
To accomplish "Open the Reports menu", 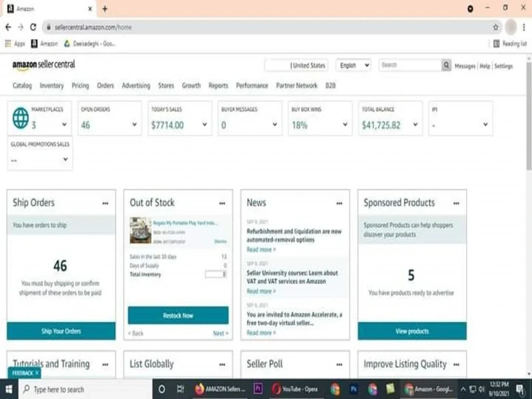I will click(218, 86).
